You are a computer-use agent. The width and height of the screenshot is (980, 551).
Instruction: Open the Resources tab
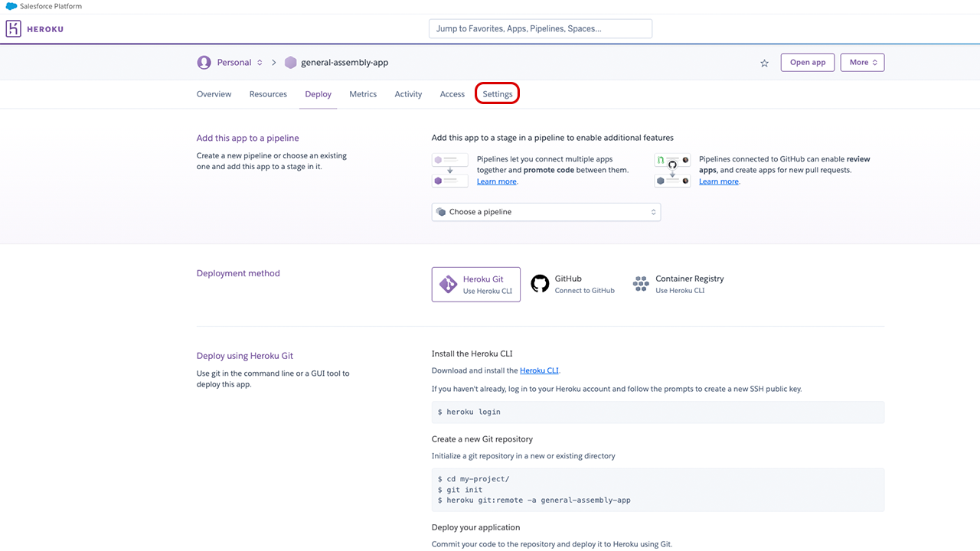click(268, 94)
